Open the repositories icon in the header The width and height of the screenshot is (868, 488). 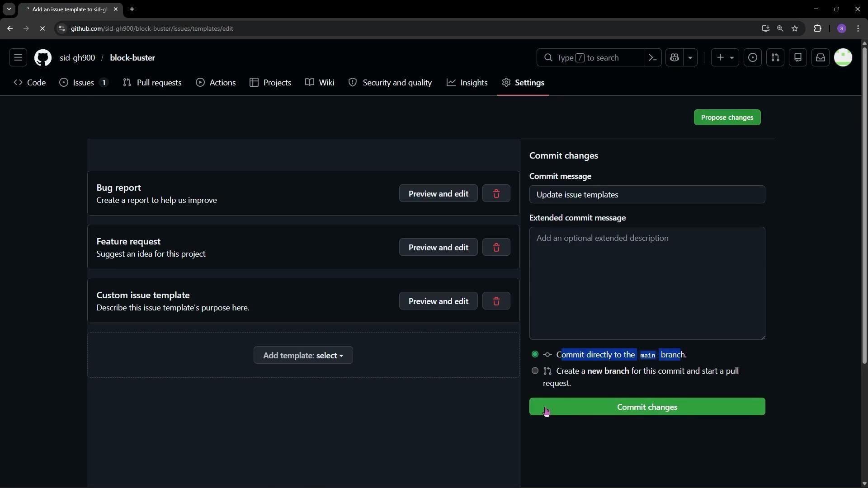pos(798,58)
